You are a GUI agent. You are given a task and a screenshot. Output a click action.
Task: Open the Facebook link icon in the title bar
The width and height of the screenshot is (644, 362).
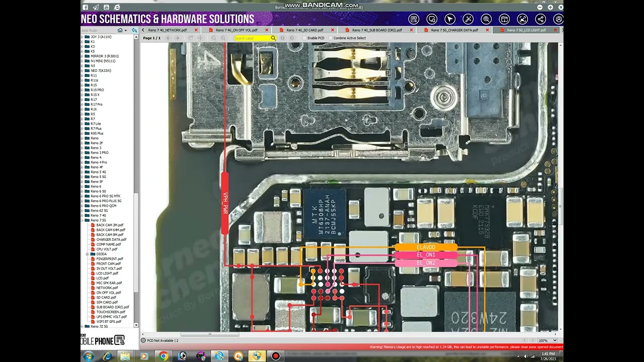pyautogui.click(x=85, y=8)
